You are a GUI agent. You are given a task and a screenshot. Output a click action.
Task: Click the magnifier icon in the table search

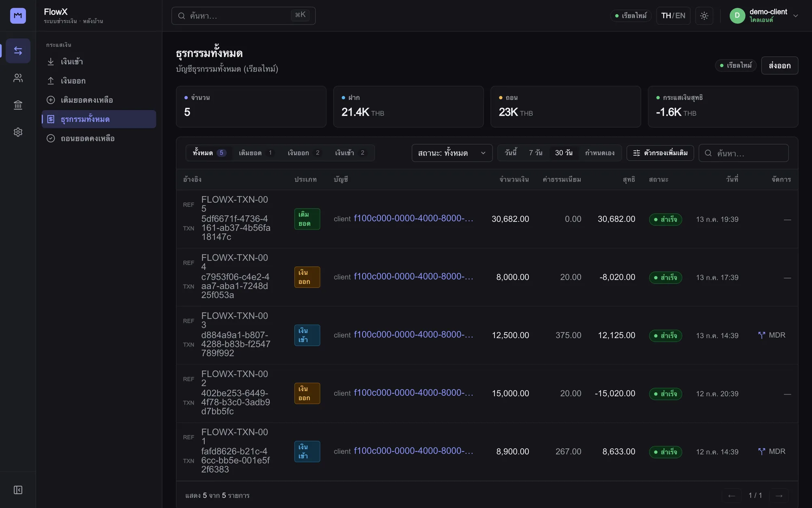coord(708,153)
